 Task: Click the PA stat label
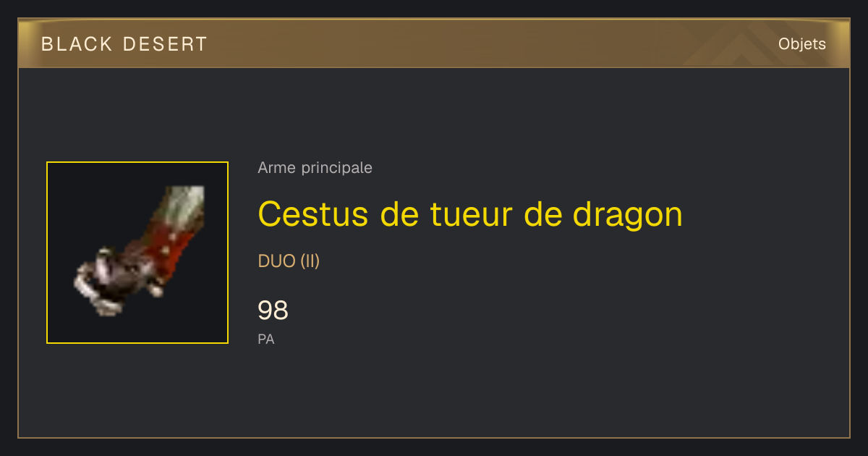click(265, 339)
